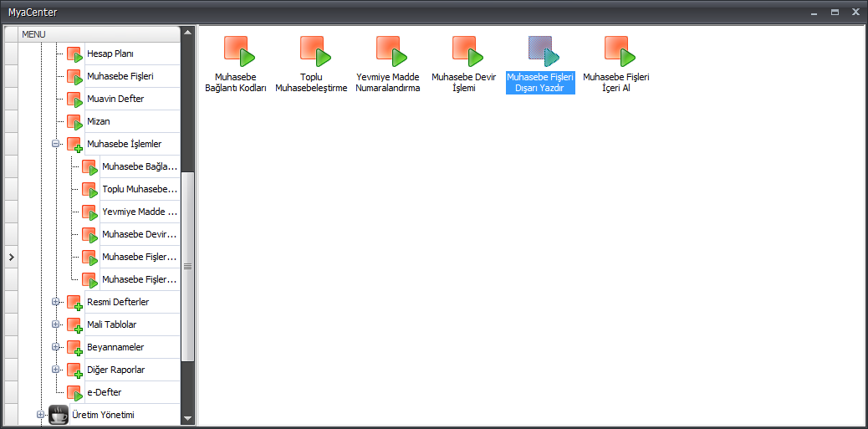Click e-Defter tree icon

pyautogui.click(x=74, y=393)
